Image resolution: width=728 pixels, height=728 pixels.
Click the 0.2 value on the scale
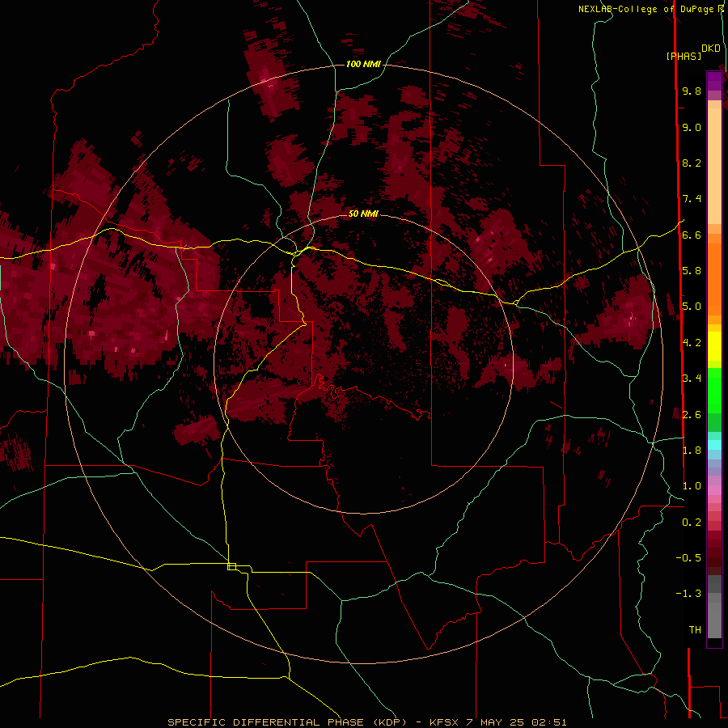[692, 522]
